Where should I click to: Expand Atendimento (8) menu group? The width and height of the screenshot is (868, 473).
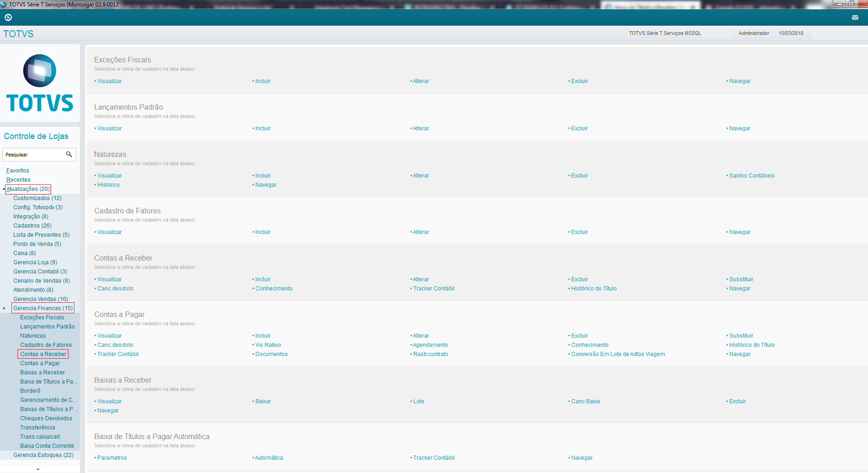pyautogui.click(x=33, y=290)
